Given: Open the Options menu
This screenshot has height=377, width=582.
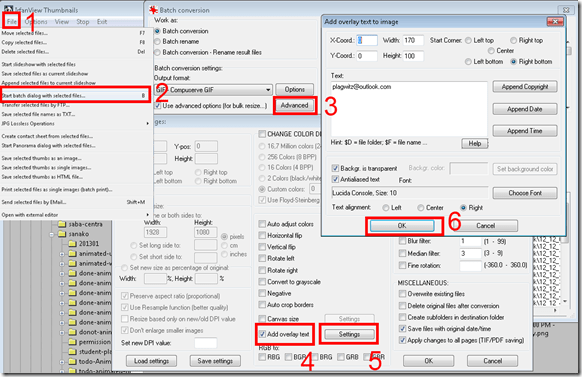Looking at the screenshot, I should 36,22.
